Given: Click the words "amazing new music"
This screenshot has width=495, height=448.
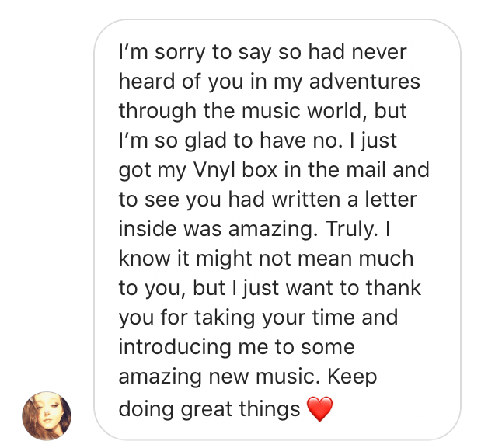Looking at the screenshot, I should click(x=218, y=377).
